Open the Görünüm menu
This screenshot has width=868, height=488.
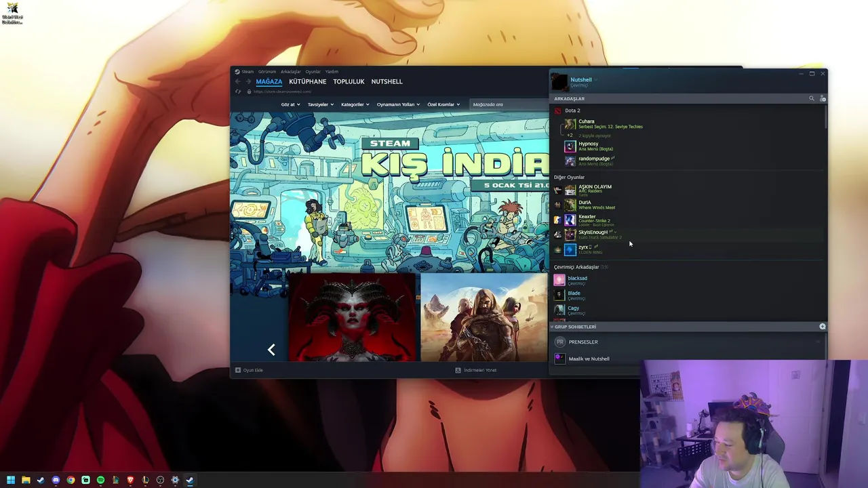coord(267,72)
